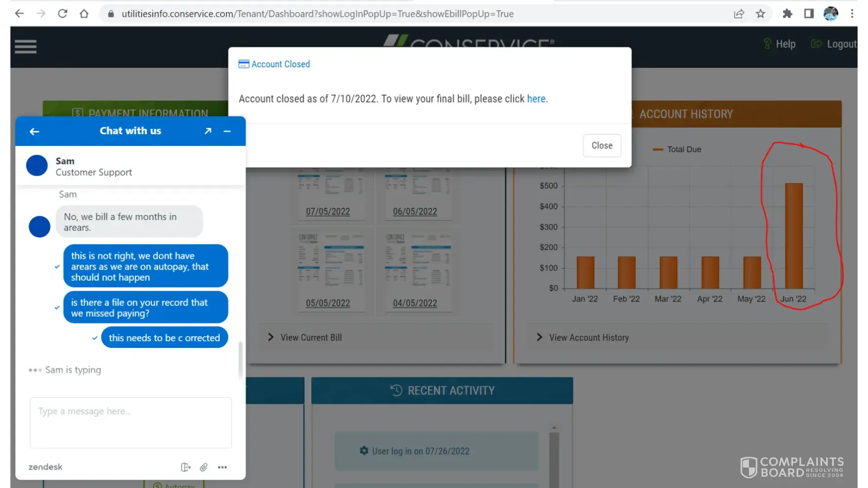Go back in the chat widget

click(34, 131)
